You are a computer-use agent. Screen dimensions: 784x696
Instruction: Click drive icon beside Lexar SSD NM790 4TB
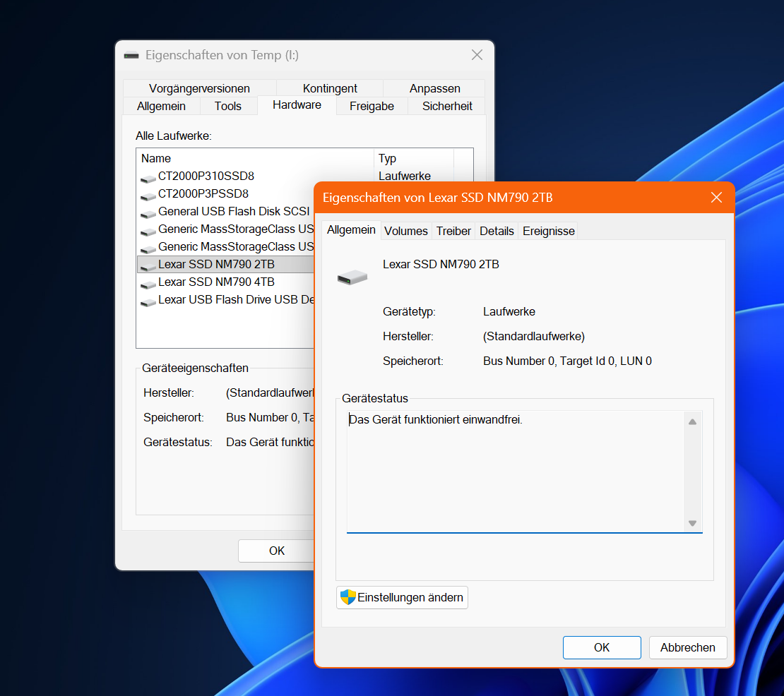click(148, 284)
